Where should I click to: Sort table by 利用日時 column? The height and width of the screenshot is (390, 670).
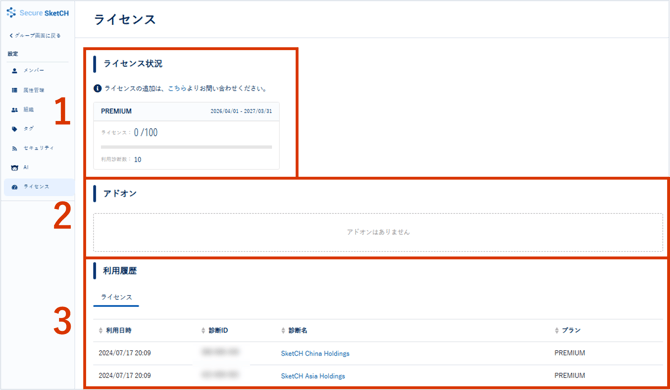[x=115, y=330]
